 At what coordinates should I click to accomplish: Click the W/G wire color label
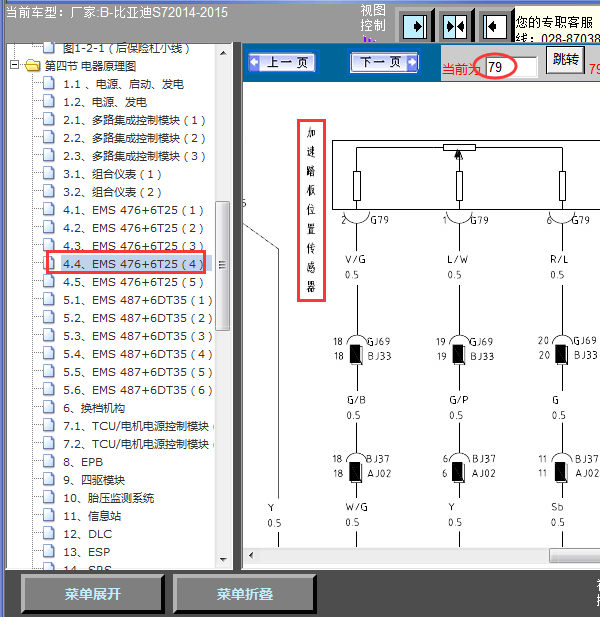coord(356,507)
